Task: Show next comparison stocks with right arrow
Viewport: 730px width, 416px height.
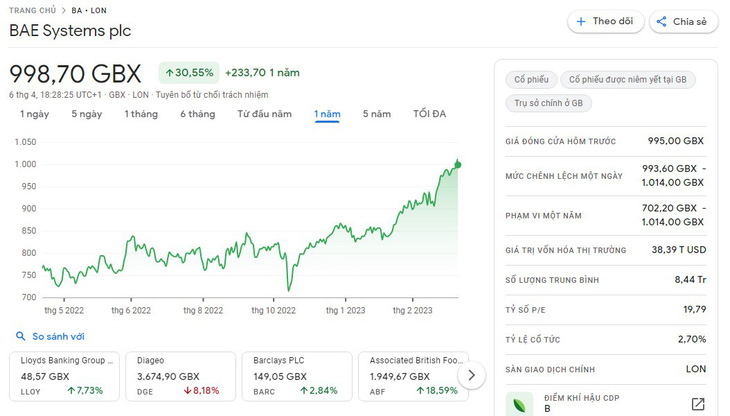Action: click(x=471, y=375)
